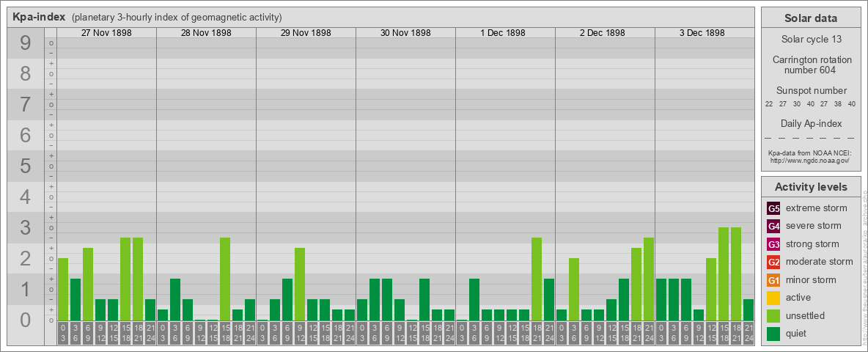Screen dimensions: 868x352
Task: Click the 2 Dec 21-24 hour bar
Action: pyautogui.click(x=649, y=279)
